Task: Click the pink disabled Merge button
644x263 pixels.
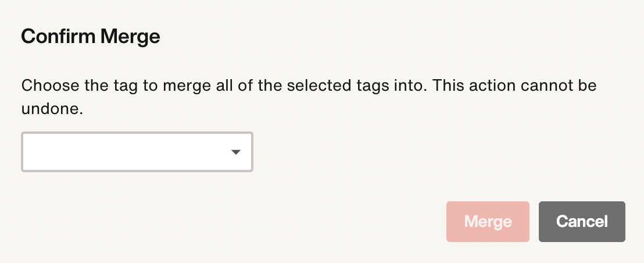Action: click(488, 222)
